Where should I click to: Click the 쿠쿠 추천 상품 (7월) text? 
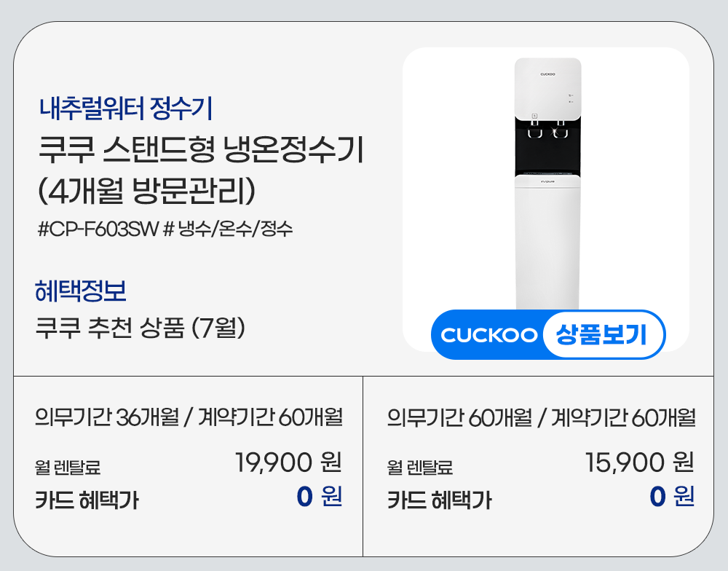140,327
